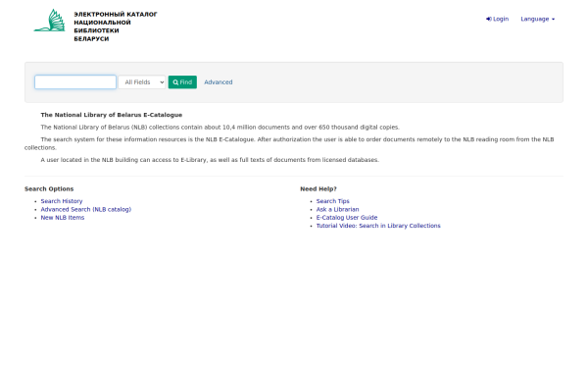The image size is (588, 368).
Task: Click the Search Options heading
Action: tap(49, 188)
